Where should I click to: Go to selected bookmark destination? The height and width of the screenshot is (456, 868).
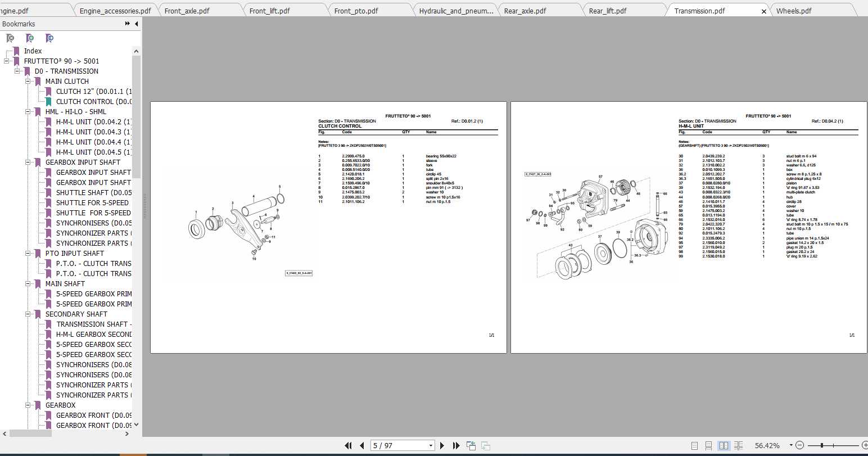pyautogui.click(x=50, y=38)
